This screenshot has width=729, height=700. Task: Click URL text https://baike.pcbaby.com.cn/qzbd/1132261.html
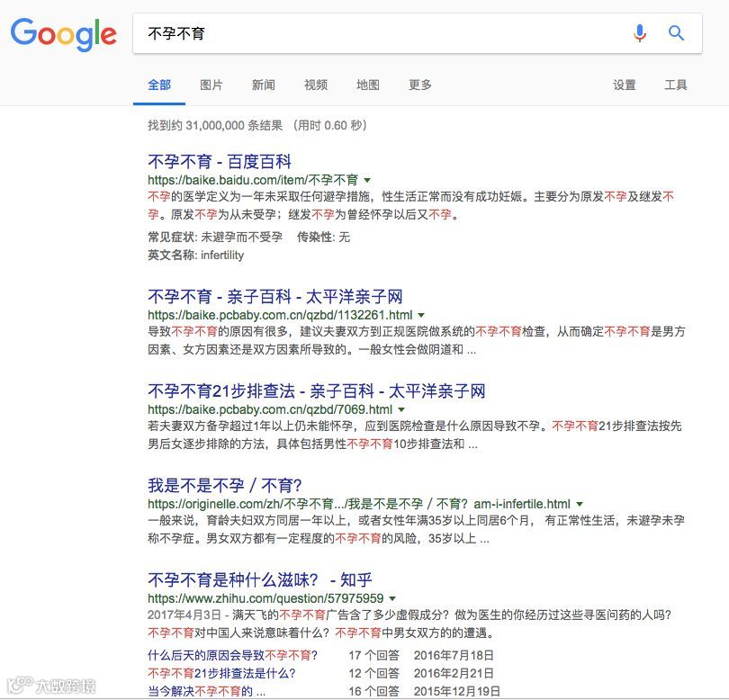click(x=280, y=315)
